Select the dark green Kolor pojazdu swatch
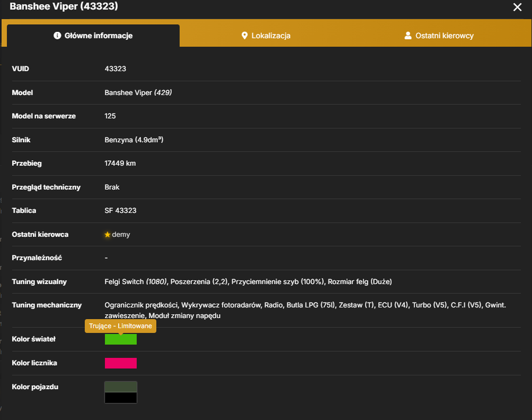The image size is (532, 420). 121,387
